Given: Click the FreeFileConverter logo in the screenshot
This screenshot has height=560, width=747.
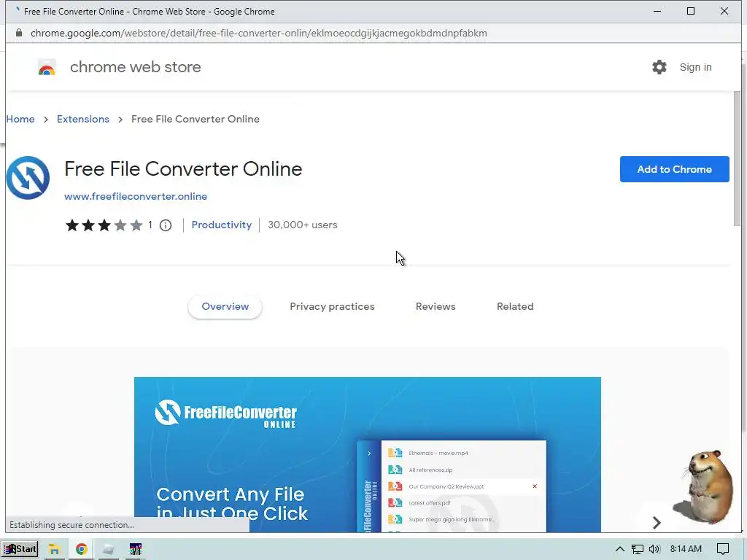Looking at the screenshot, I should coord(226,413).
